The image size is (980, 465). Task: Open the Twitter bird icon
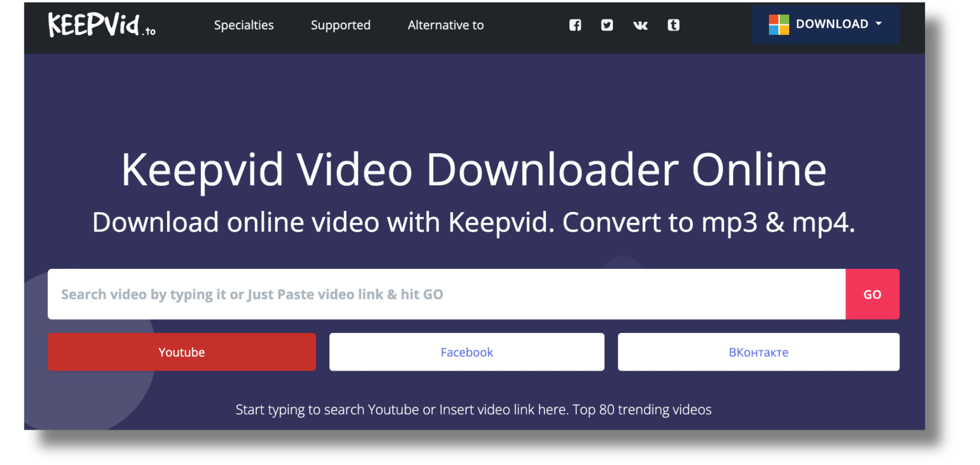click(607, 25)
